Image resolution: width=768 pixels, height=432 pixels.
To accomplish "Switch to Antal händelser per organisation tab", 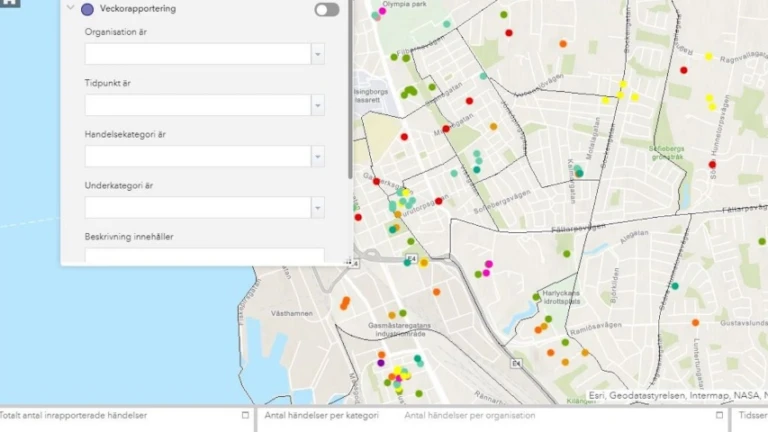I will 470,415.
